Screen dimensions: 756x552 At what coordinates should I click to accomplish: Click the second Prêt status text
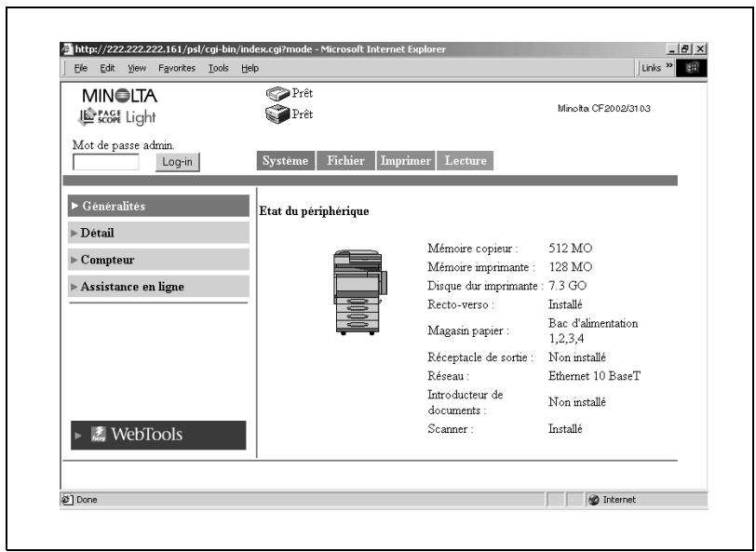click(303, 114)
